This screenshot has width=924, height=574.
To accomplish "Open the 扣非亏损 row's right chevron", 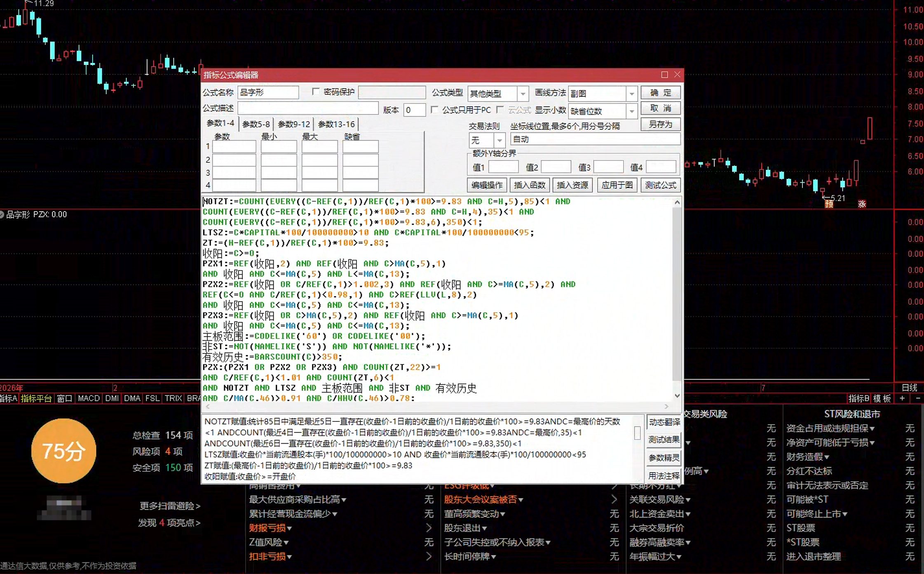I will pos(429,556).
